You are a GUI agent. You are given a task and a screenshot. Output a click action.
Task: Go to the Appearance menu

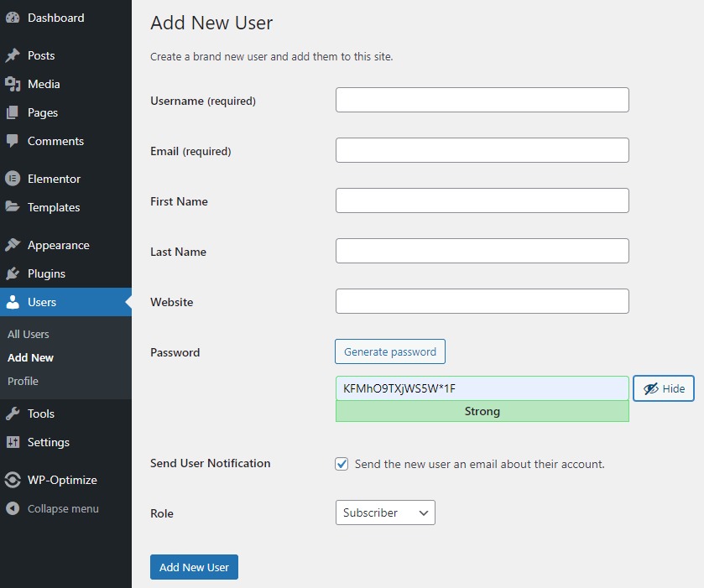coord(59,245)
